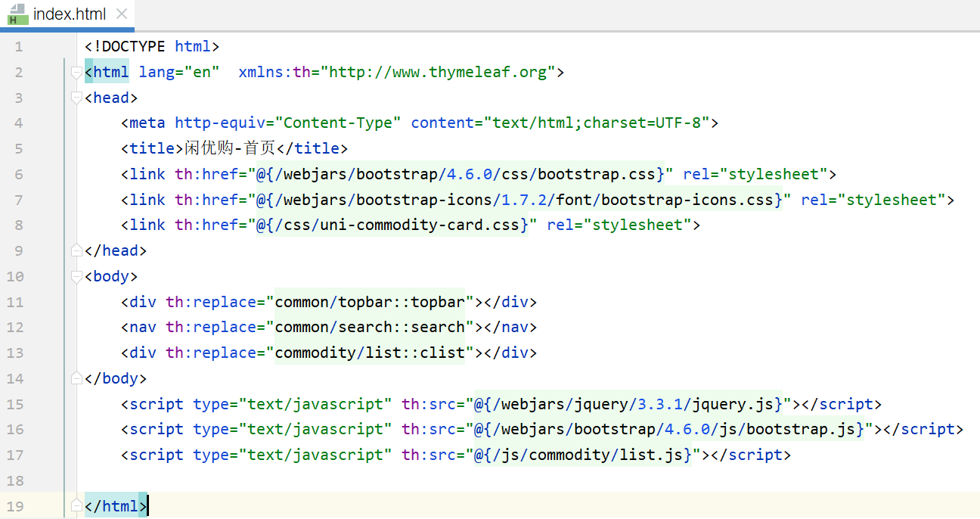This screenshot has width=980, height=519.
Task: Click line number 5 in the gutter
Action: click(x=18, y=148)
